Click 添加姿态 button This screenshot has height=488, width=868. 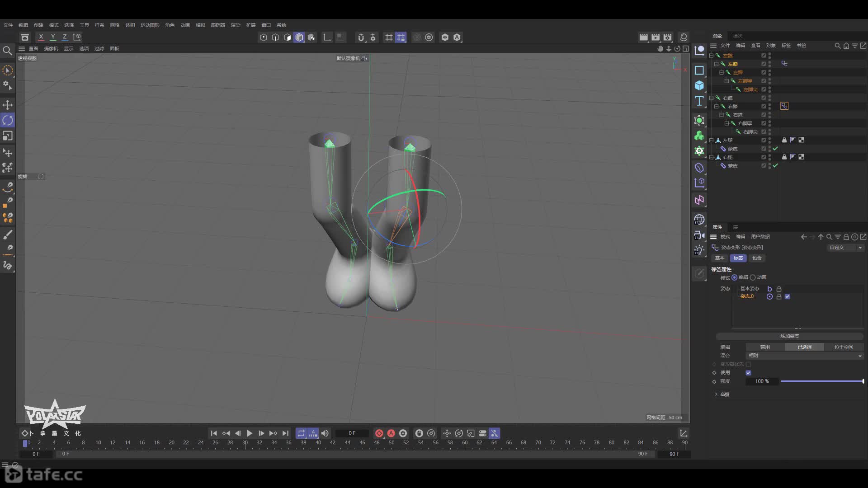point(790,336)
